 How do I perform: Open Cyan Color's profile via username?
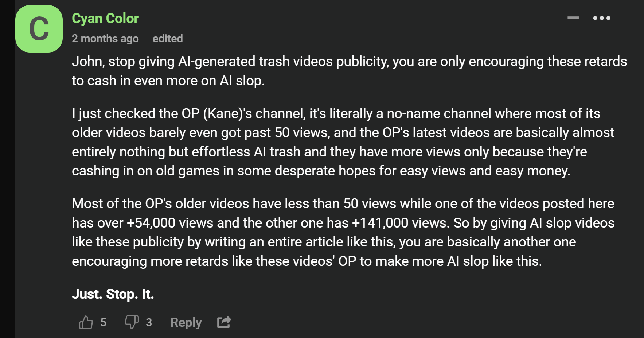(x=105, y=18)
